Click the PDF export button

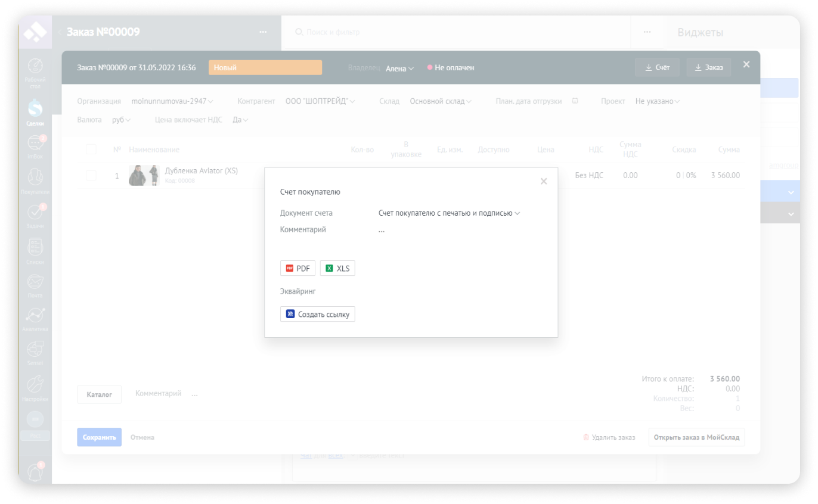click(298, 269)
